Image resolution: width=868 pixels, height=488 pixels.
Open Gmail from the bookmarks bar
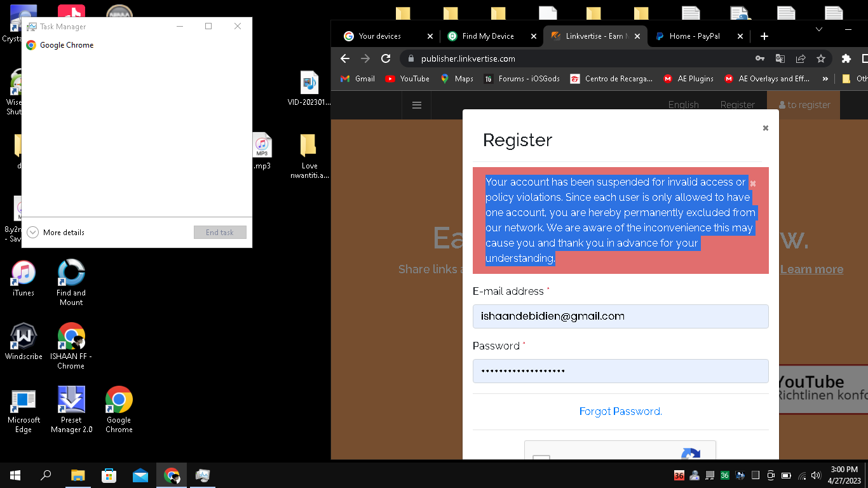(x=357, y=78)
